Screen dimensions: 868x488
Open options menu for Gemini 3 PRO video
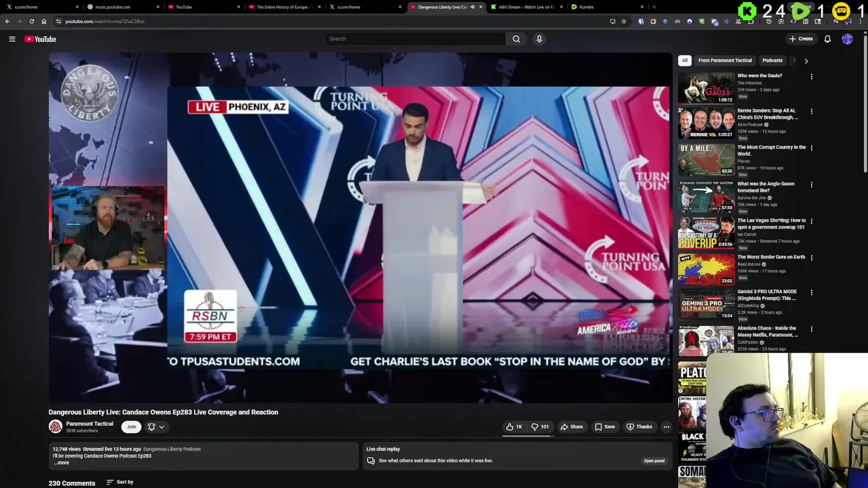(811, 293)
